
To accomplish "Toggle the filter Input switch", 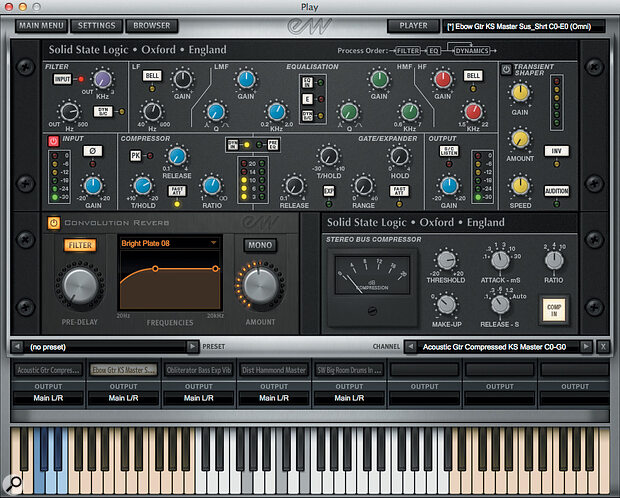I will [62, 79].
